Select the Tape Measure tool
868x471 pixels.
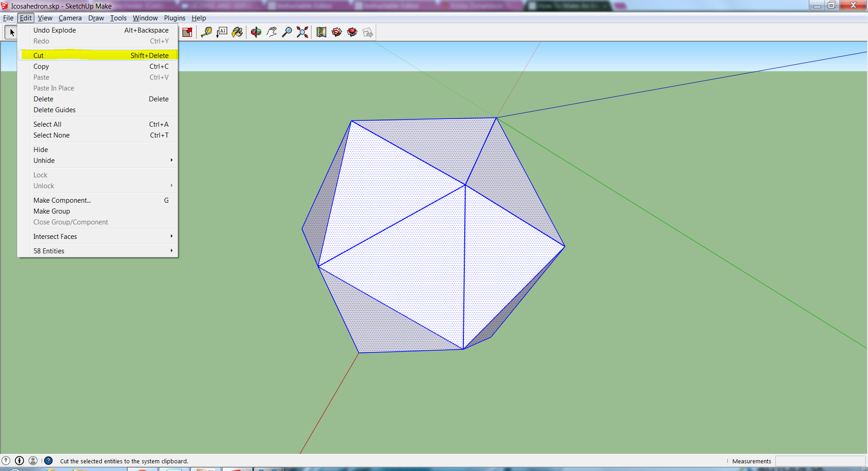[x=207, y=33]
